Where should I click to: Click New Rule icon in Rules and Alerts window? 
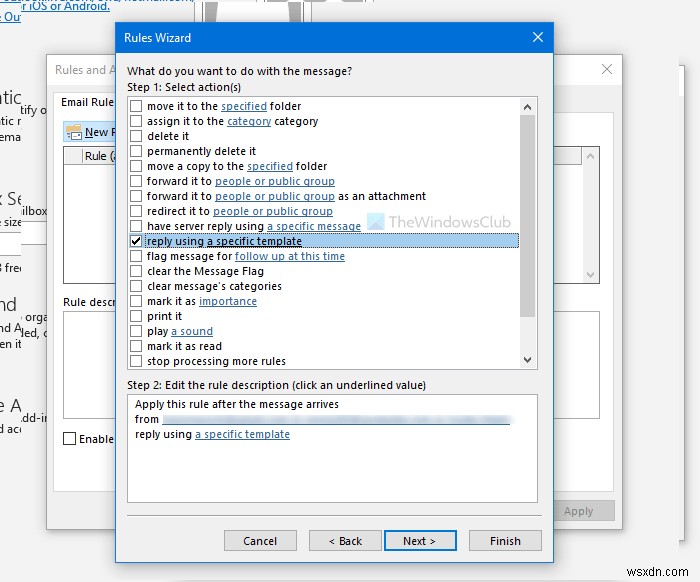click(x=74, y=132)
